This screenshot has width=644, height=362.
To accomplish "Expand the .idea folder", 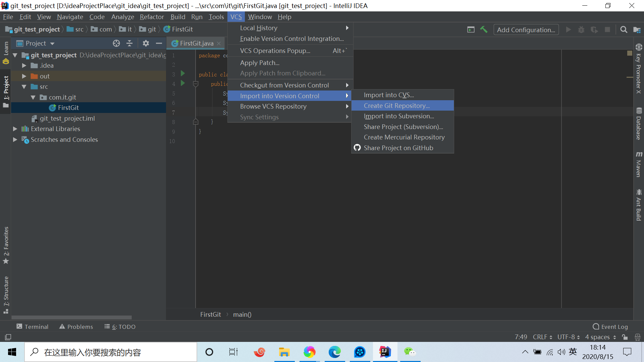I will click(x=24, y=65).
